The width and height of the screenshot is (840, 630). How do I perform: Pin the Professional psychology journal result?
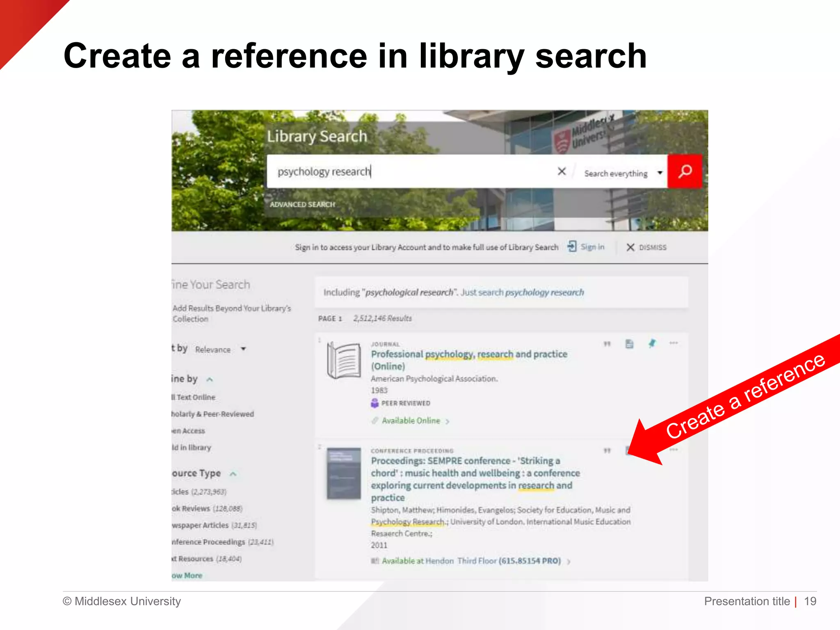click(652, 343)
